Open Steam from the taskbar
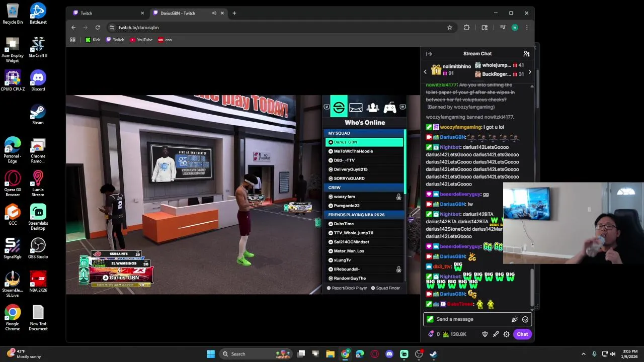The height and width of the screenshot is (362, 644). click(433, 354)
